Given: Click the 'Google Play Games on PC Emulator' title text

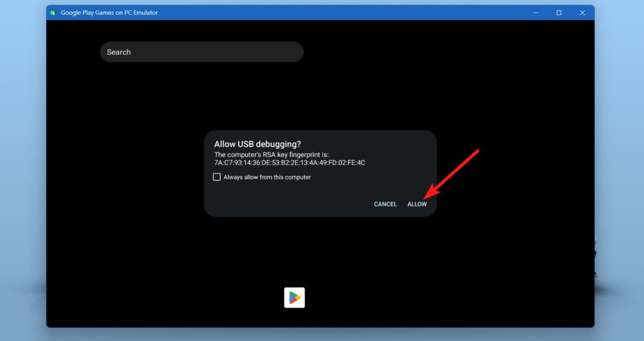Looking at the screenshot, I should (x=109, y=13).
